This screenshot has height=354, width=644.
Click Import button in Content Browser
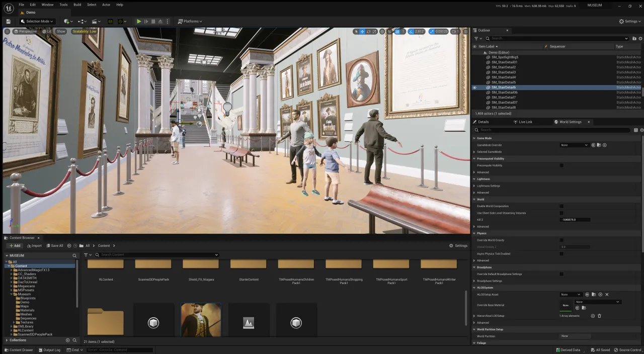click(34, 246)
